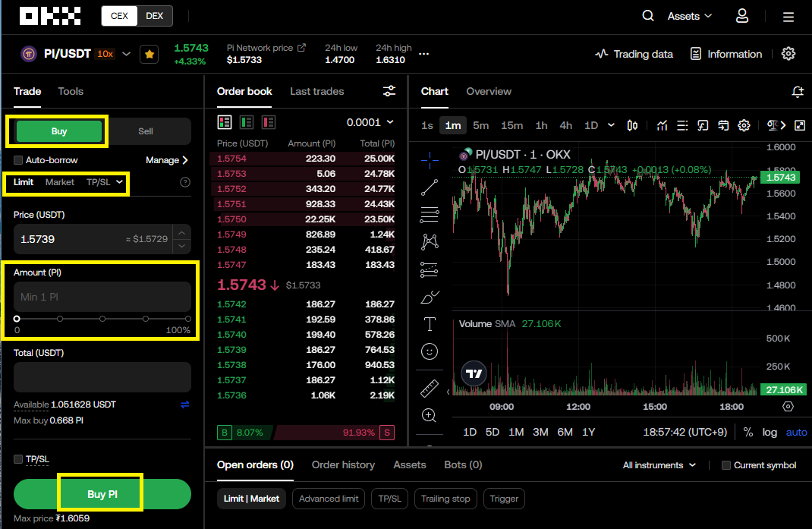Switch exchange mode to CEX
812x529 pixels.
[x=119, y=16]
